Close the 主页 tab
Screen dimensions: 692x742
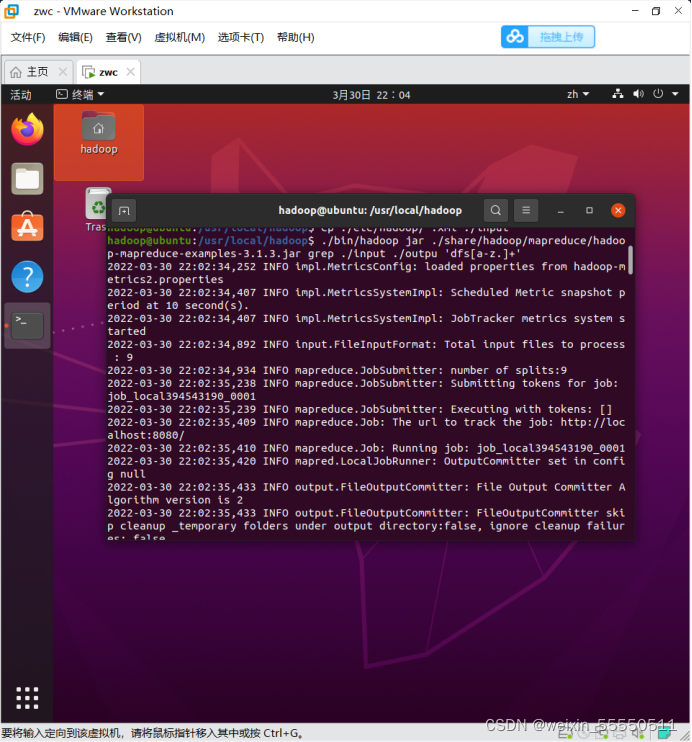[x=62, y=71]
